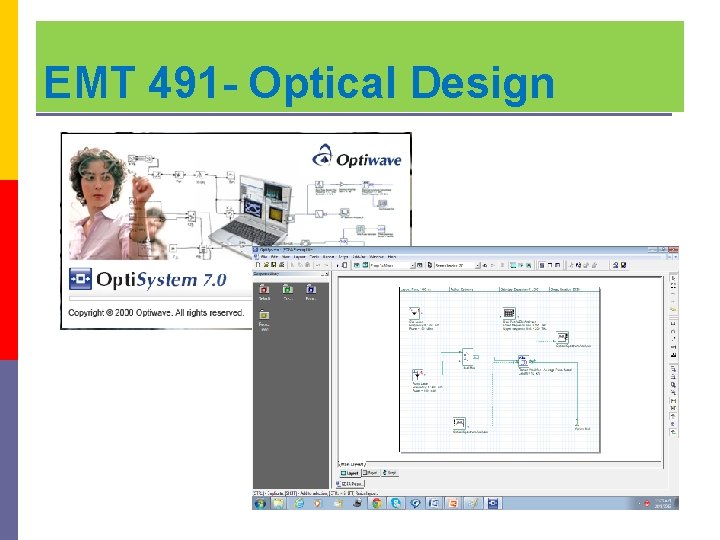Open the Layout menu
Image resolution: width=720 pixels, height=540 pixels.
tap(299, 257)
